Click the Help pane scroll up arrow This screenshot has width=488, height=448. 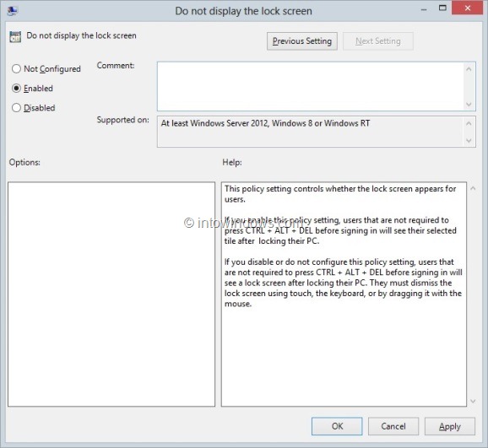coord(473,188)
